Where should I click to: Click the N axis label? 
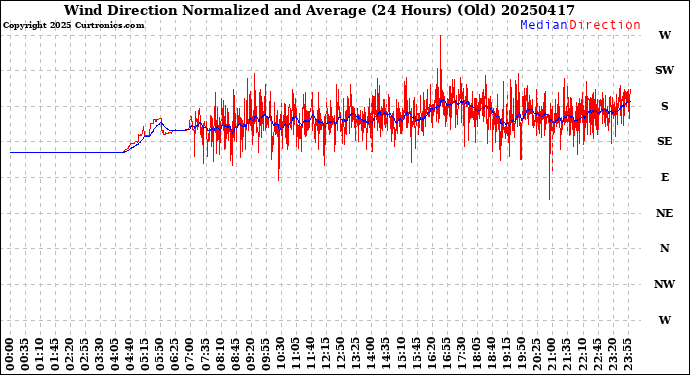pos(664,248)
